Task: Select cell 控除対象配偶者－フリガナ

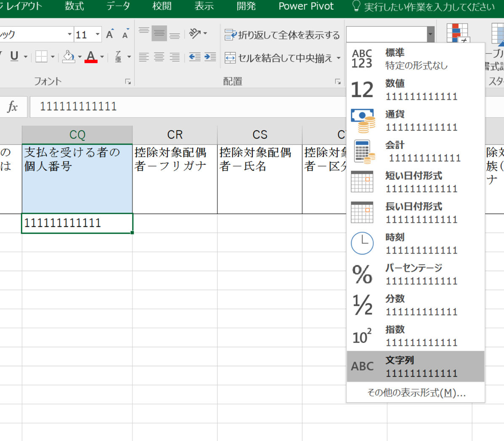Action: 175,179
